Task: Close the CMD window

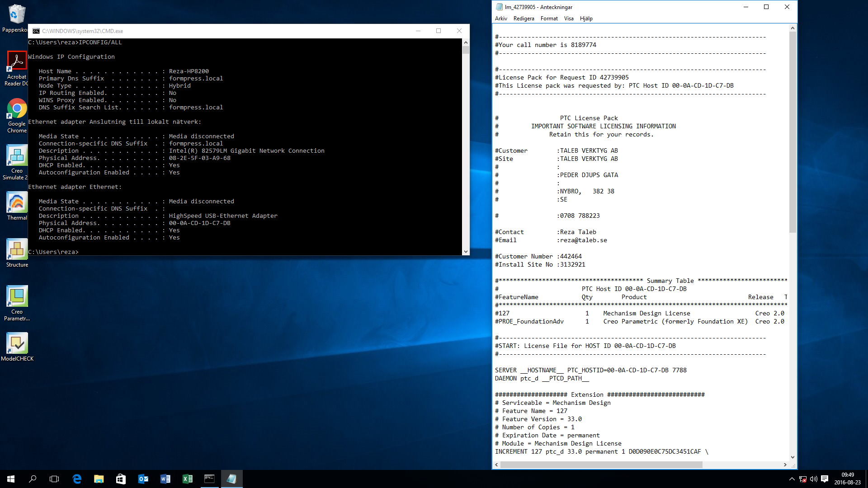Action: coord(459,31)
